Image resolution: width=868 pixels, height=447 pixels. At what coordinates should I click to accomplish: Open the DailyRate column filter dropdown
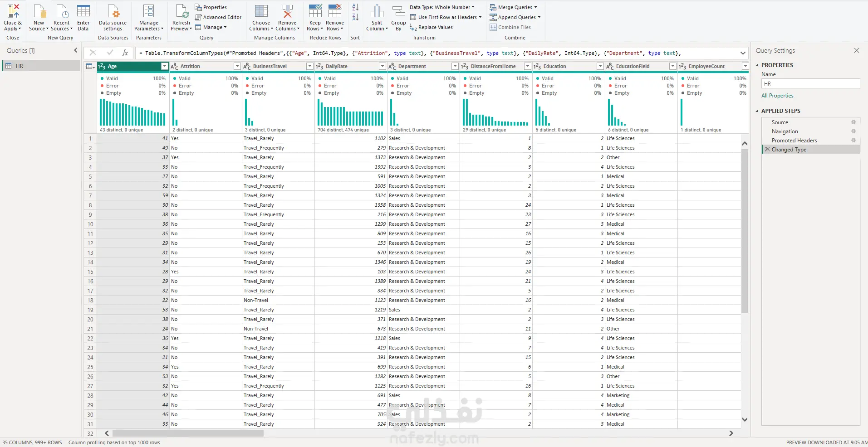click(x=382, y=66)
